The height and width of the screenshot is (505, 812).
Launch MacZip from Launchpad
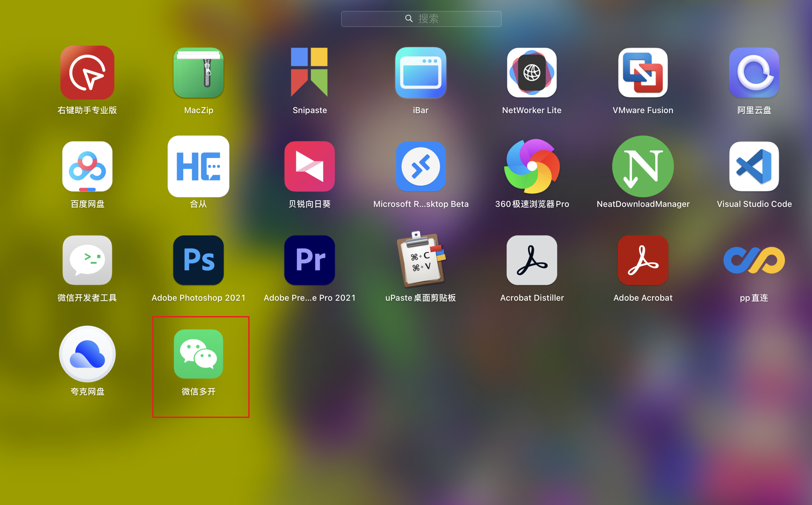tap(198, 73)
